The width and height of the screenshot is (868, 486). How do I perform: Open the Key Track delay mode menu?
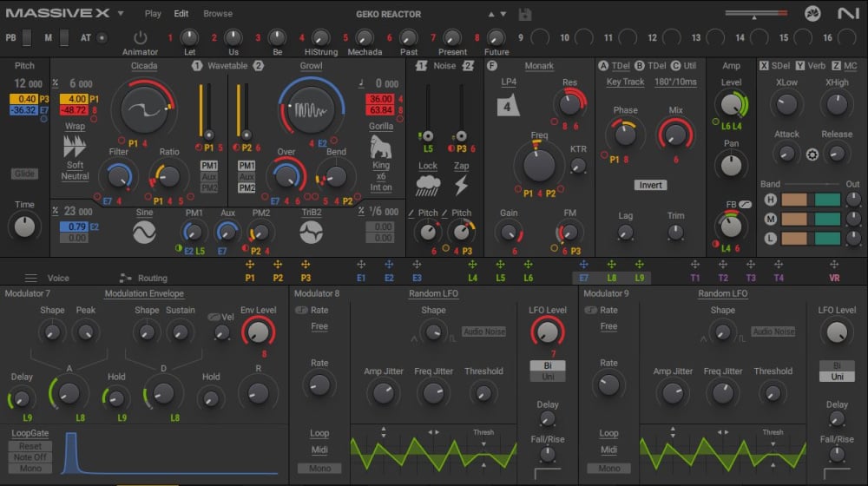625,82
